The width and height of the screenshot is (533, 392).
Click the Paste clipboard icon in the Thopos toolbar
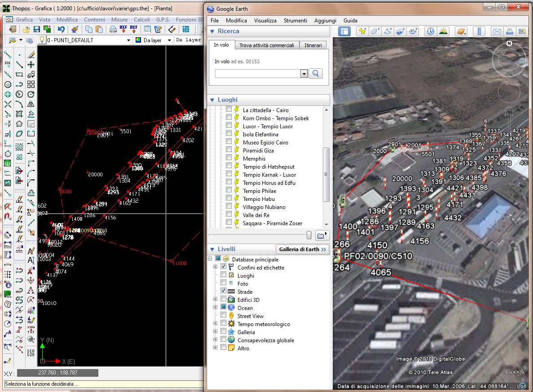(x=99, y=30)
